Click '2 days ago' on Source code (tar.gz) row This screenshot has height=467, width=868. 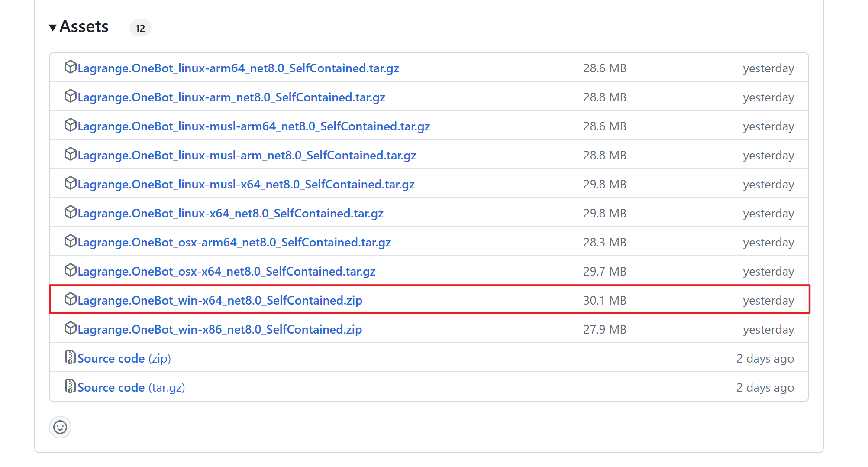click(765, 388)
